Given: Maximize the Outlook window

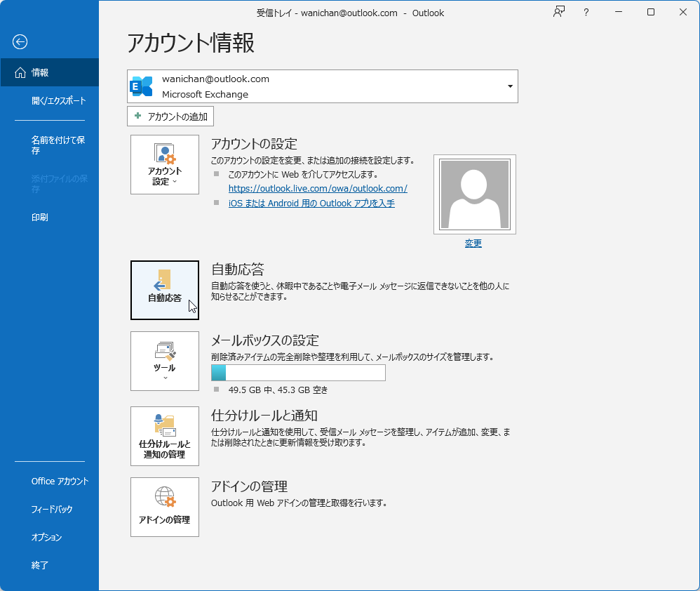Looking at the screenshot, I should (x=651, y=12).
